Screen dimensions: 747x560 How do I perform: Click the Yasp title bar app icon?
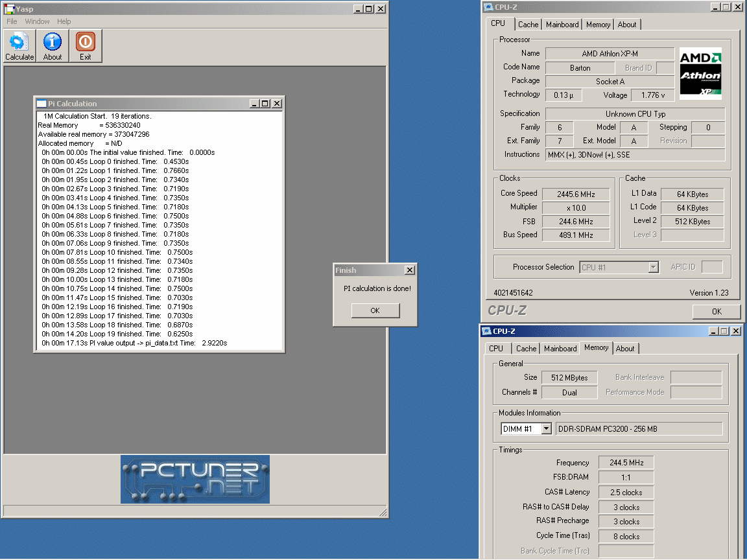(9, 8)
